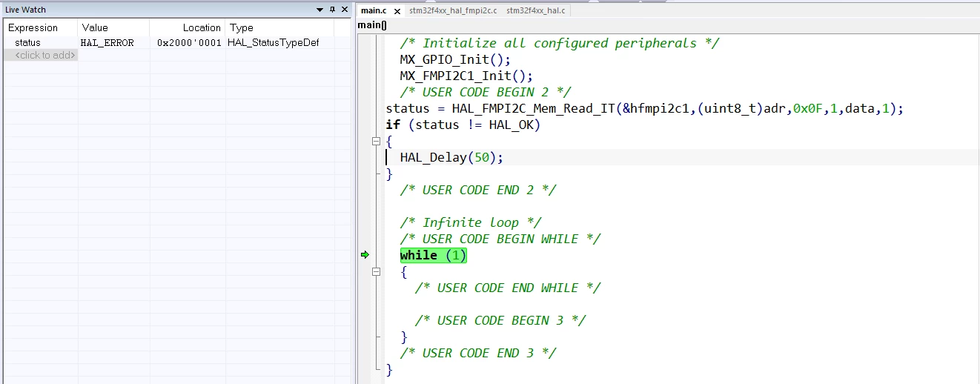Click the 'USER CODE BEGIN 3' comment
Image resolution: width=980 pixels, height=384 pixels.
[x=500, y=320]
